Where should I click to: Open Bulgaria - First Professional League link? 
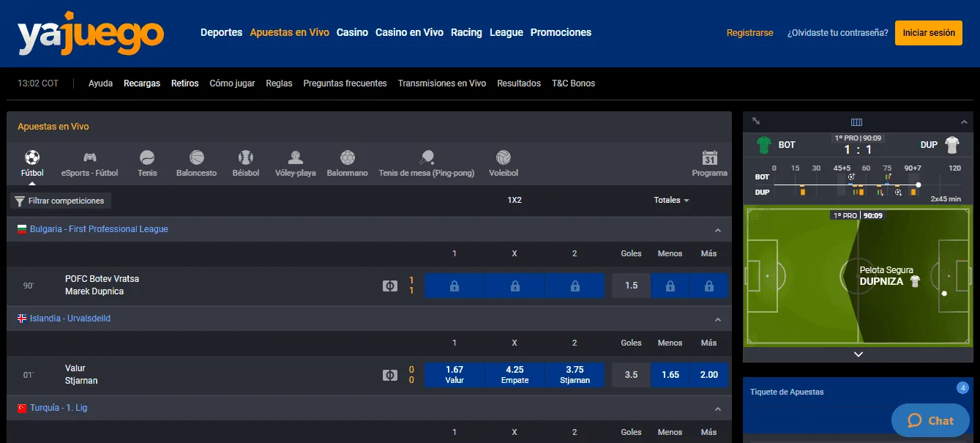[x=99, y=229]
